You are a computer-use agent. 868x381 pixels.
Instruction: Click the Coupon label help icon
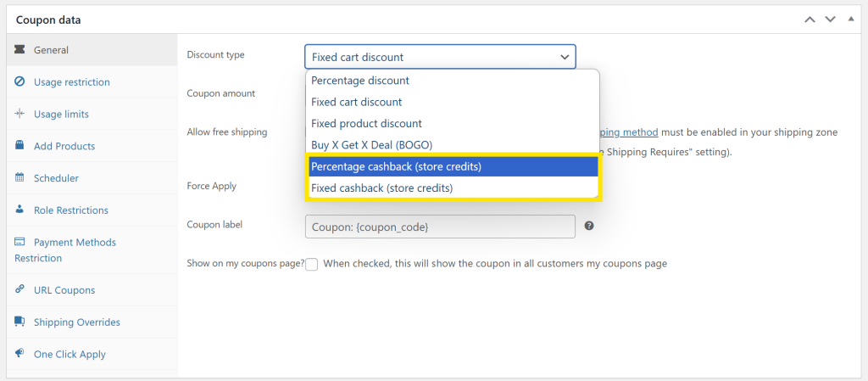tap(589, 226)
